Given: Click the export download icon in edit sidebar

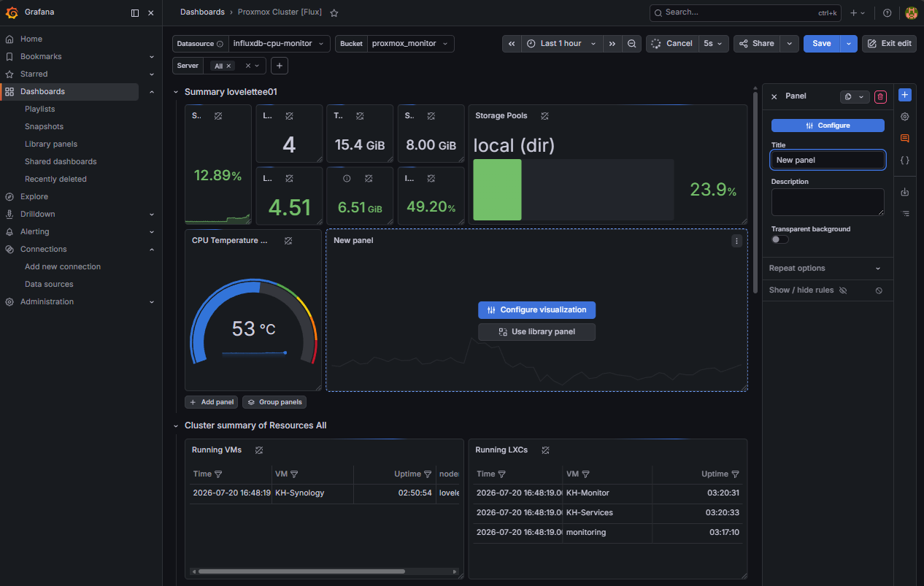Looking at the screenshot, I should point(905,192).
